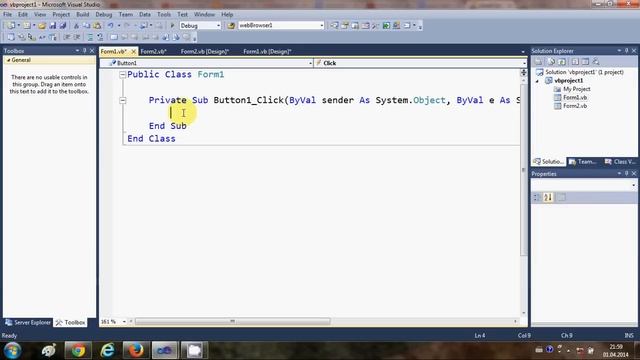Switch to the Team Explorer tab
The width and height of the screenshot is (640, 360).
(x=583, y=162)
